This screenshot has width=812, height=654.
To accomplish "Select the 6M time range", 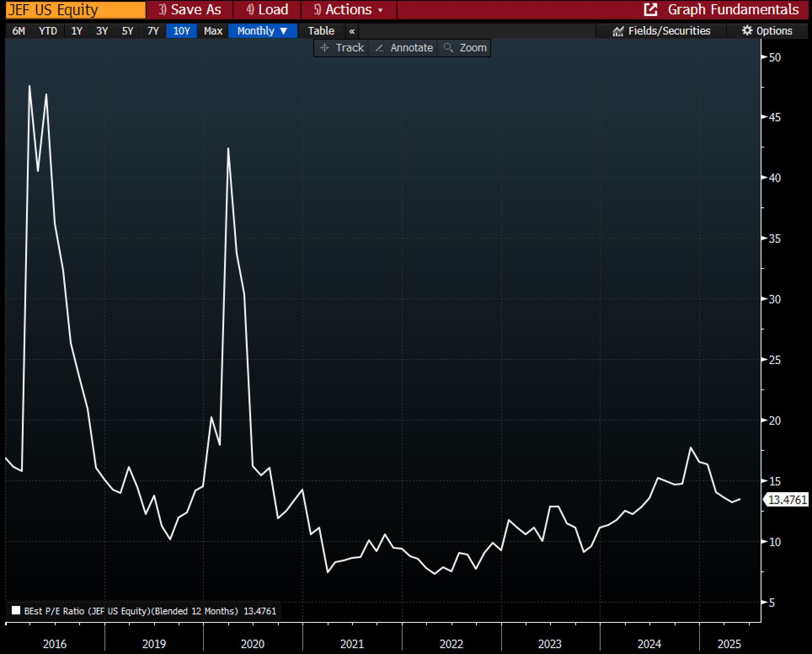I will click(x=19, y=31).
